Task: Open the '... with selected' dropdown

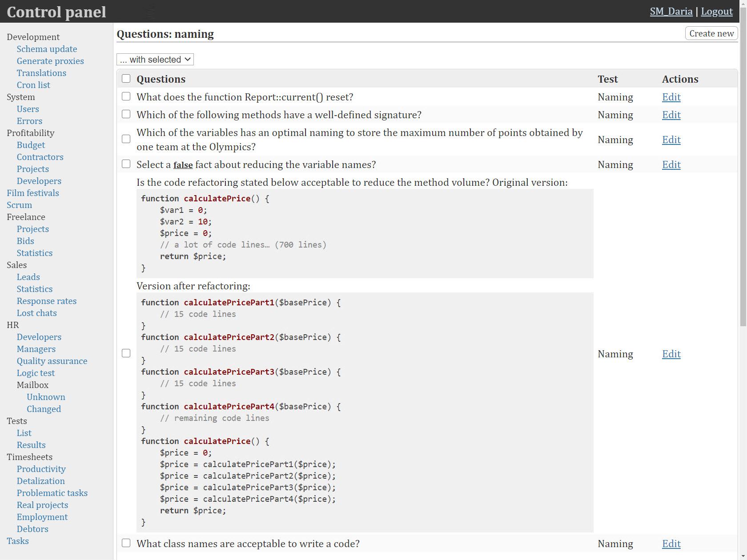Action: point(155,60)
